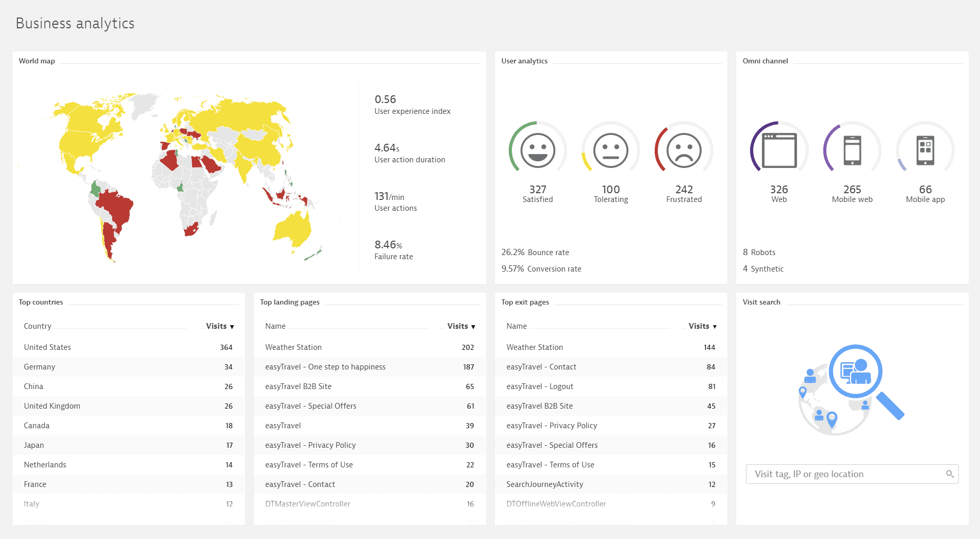Image resolution: width=980 pixels, height=539 pixels.
Task: Sort Top countries by Visits arrow
Action: point(232,327)
